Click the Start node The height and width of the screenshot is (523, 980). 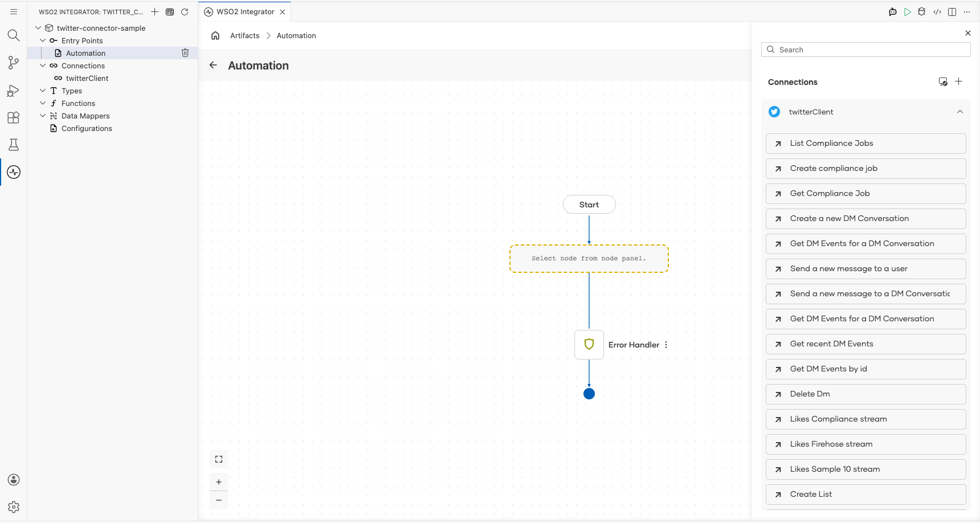click(589, 205)
